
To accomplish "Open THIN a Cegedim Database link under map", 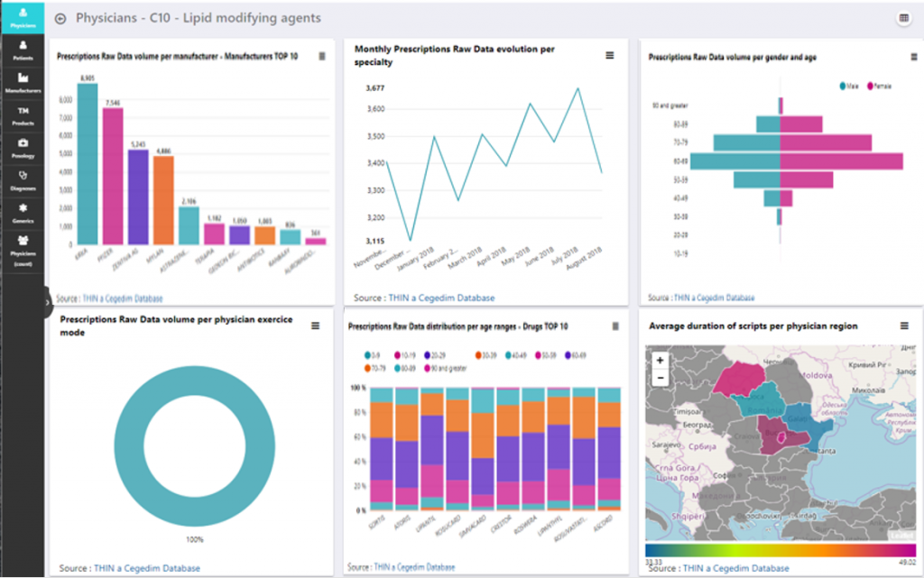I will [736, 568].
